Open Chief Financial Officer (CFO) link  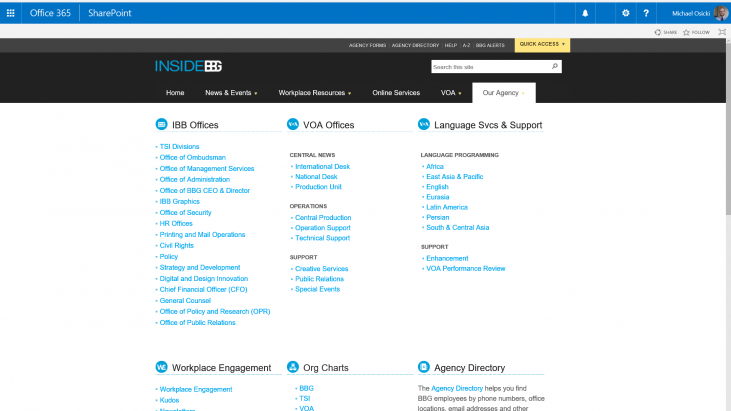[203, 289]
